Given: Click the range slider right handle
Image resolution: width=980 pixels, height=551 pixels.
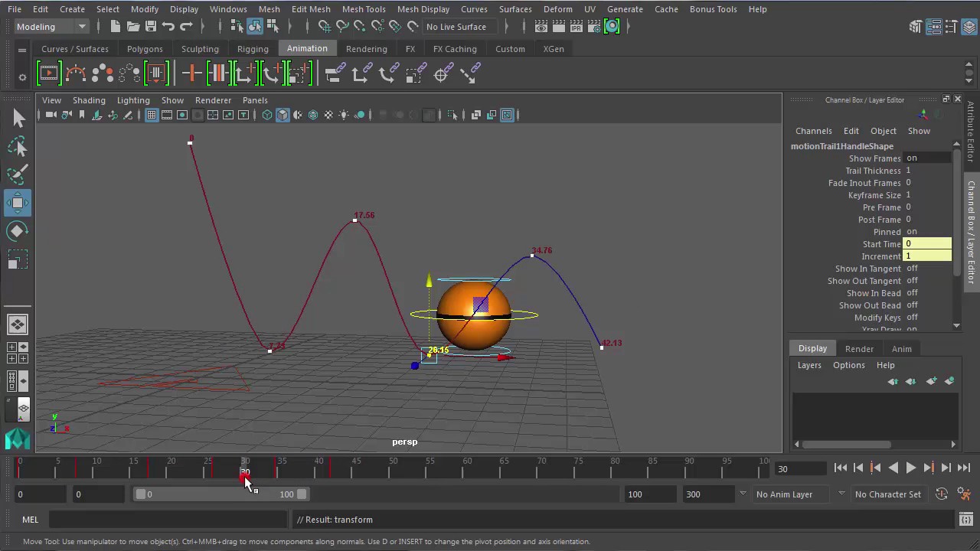Looking at the screenshot, I should pos(302,494).
